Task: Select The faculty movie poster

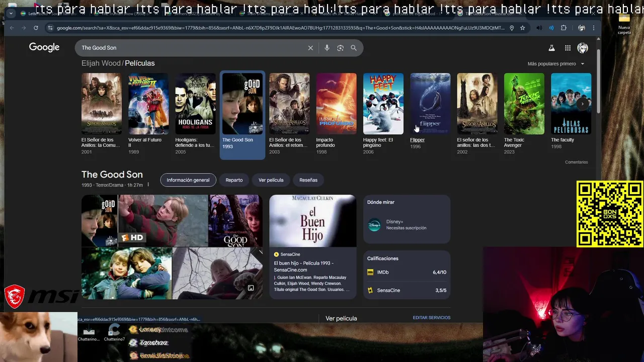Action: click(x=571, y=104)
